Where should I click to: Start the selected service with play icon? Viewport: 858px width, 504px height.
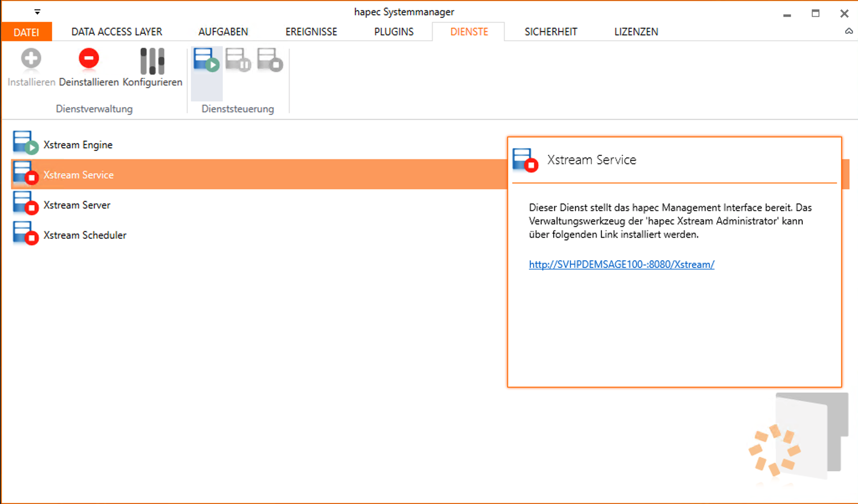pyautogui.click(x=206, y=60)
